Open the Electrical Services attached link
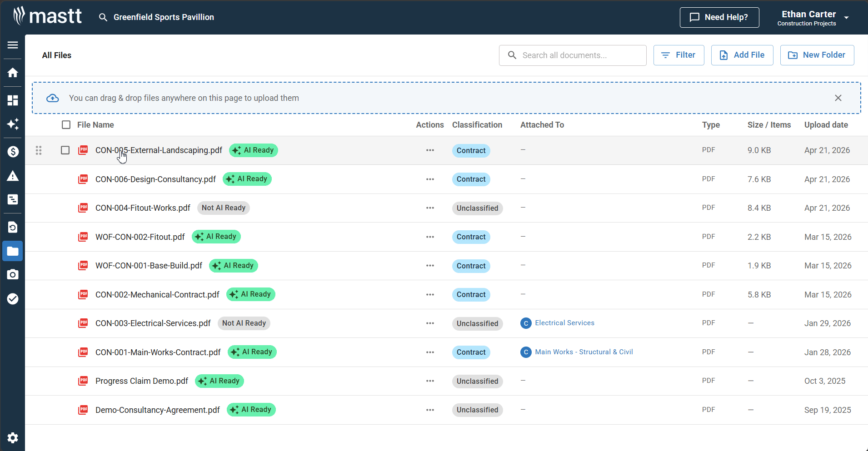Screen dimensions: 868x451 pyautogui.click(x=564, y=323)
